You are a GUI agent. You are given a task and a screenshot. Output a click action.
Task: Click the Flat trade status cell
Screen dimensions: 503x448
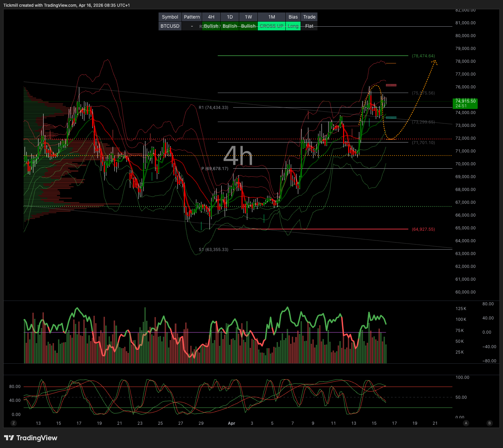coord(309,26)
